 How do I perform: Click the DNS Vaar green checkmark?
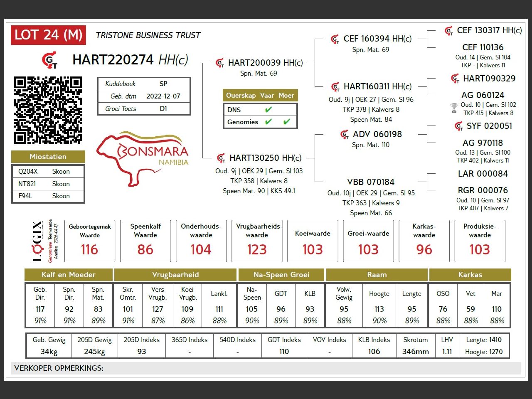click(x=268, y=110)
